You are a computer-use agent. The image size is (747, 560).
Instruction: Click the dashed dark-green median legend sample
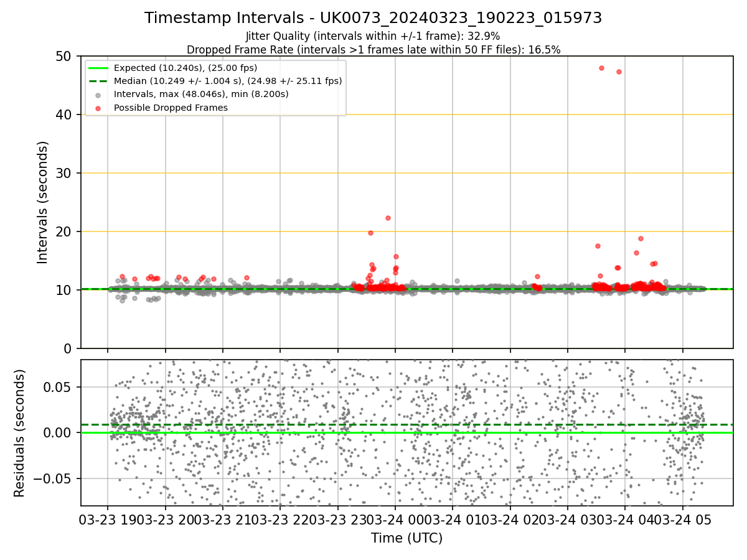pyautogui.click(x=98, y=81)
